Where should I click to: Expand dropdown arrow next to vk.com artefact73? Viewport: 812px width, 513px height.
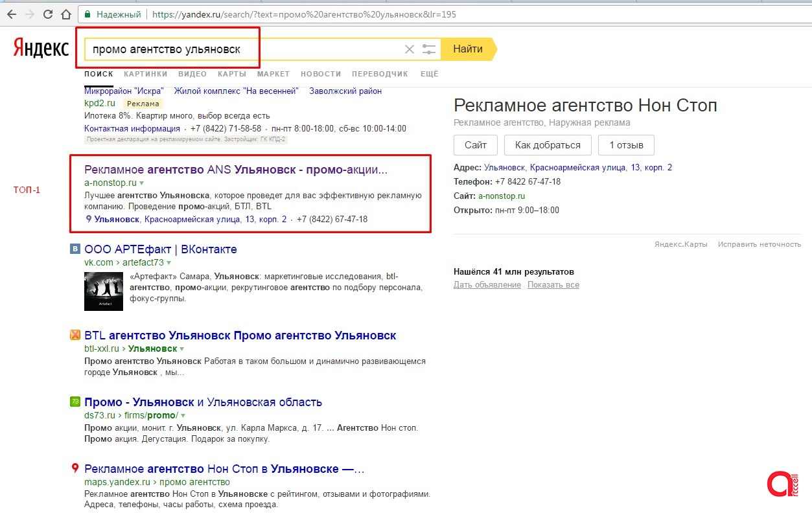tap(168, 263)
